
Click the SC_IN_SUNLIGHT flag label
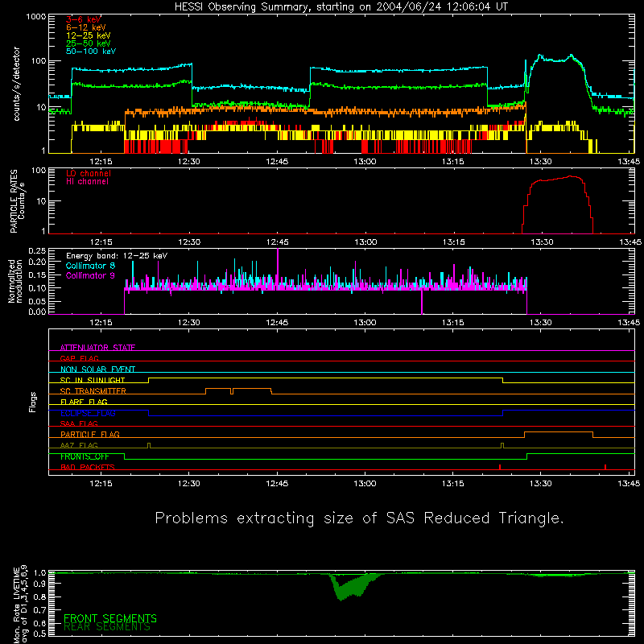point(93,380)
